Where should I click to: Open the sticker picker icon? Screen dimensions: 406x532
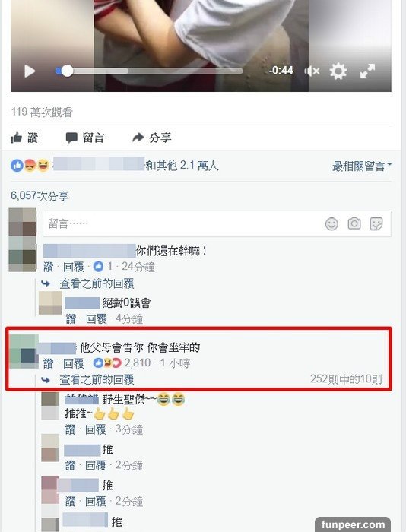coord(376,224)
